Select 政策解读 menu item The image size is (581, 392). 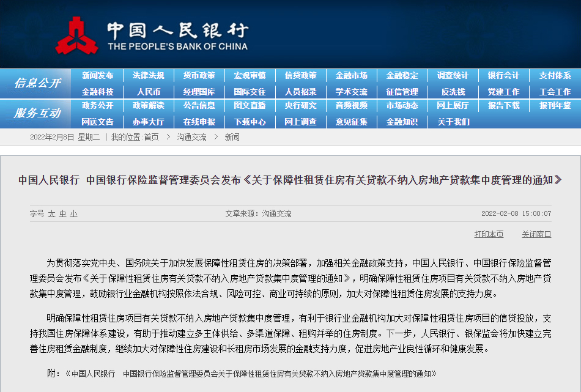click(x=148, y=106)
